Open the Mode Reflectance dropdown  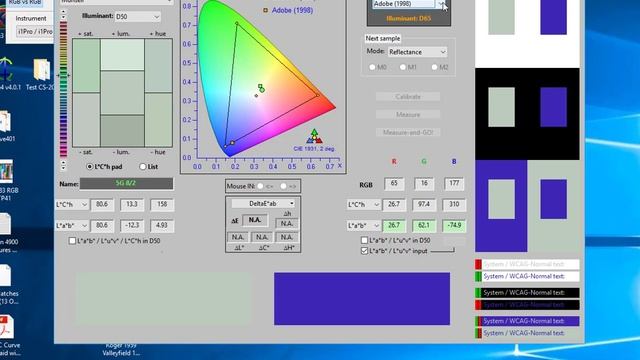(417, 52)
